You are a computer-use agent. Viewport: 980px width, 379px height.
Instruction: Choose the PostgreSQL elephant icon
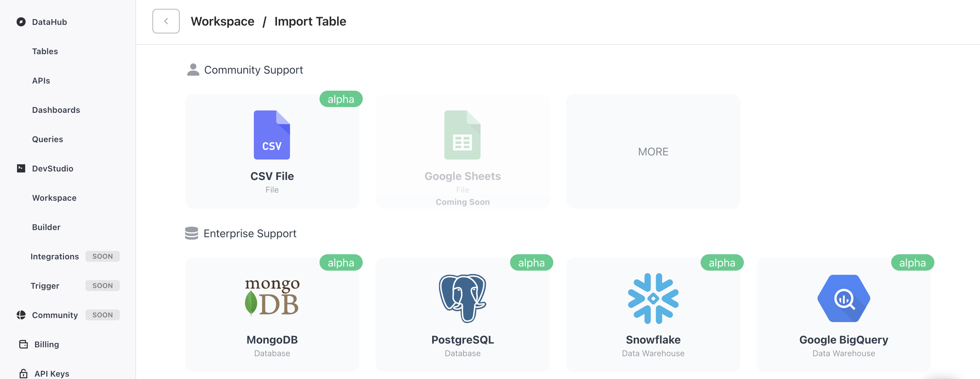[x=462, y=298]
